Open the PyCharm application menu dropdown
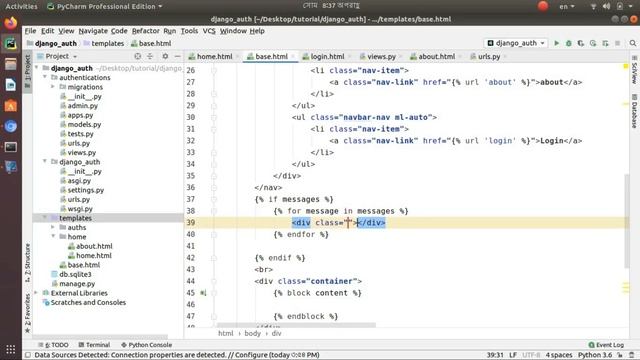This screenshot has height=360, width=640. (x=105, y=6)
